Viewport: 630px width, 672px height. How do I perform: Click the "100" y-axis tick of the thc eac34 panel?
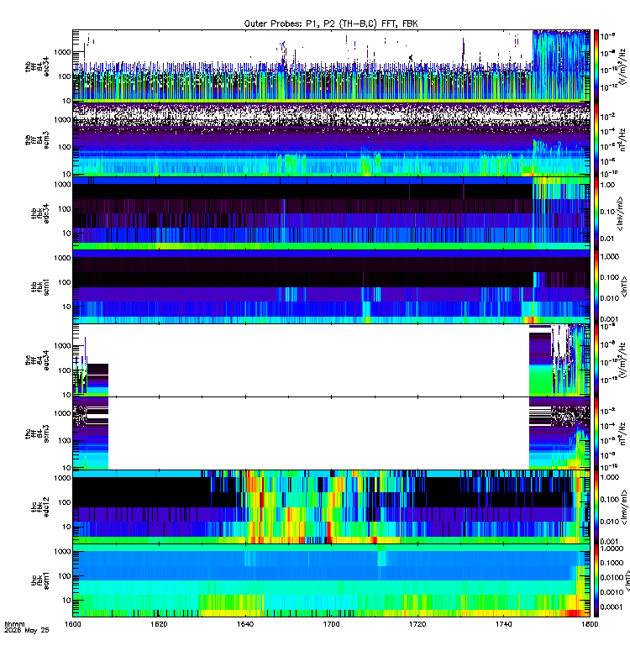coord(65,370)
